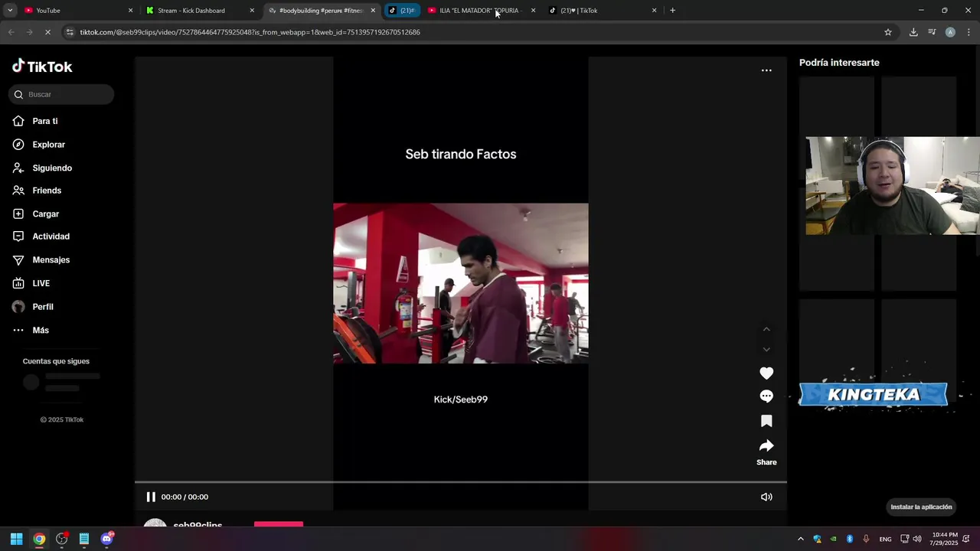Screen dimensions: 980x551
Task: Switch ENG input language
Action: (885, 540)
